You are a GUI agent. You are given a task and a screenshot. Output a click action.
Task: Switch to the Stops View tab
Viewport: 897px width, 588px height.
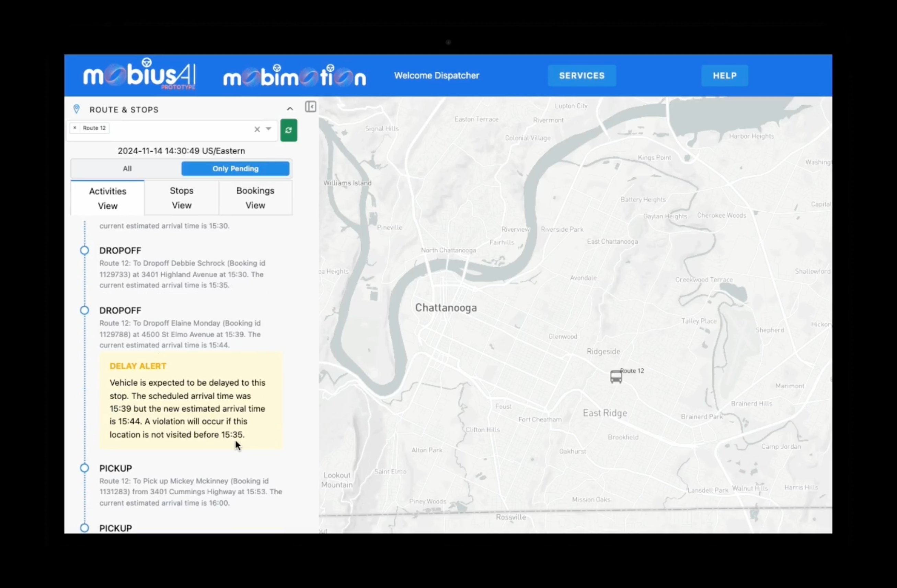coord(182,198)
